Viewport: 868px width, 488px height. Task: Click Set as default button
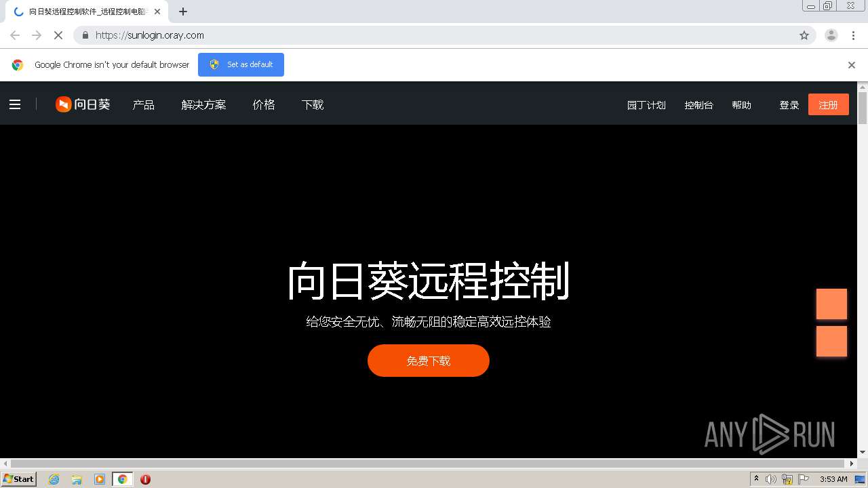241,64
